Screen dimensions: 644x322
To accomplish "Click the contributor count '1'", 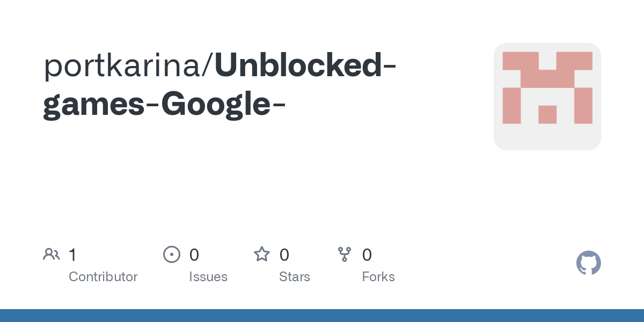I will 72,255.
